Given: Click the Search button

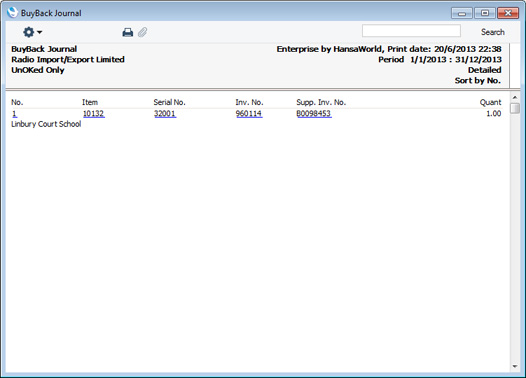Looking at the screenshot, I should coord(492,32).
